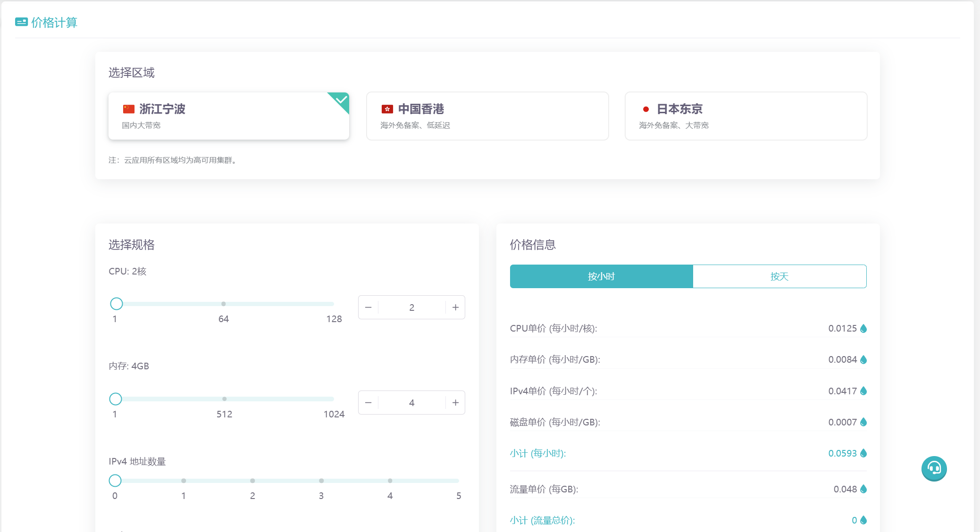Select the 中国香港 region card

pyautogui.click(x=487, y=116)
